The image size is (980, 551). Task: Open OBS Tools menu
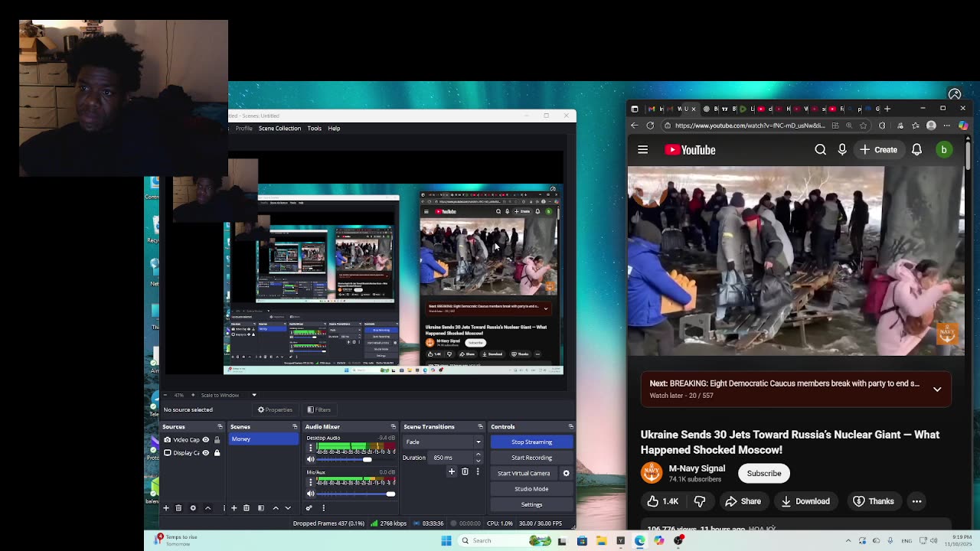(x=314, y=128)
